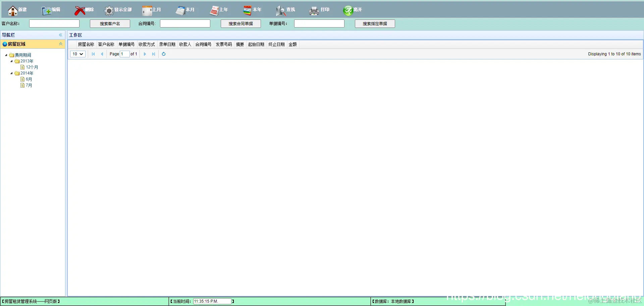Click the 新建 (New) house icon
Viewport: 644px width, 306px height.
pos(13,11)
